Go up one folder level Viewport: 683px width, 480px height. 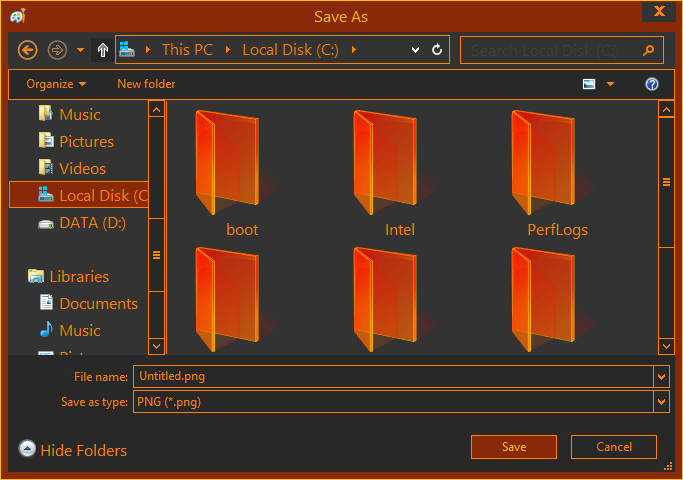point(103,49)
